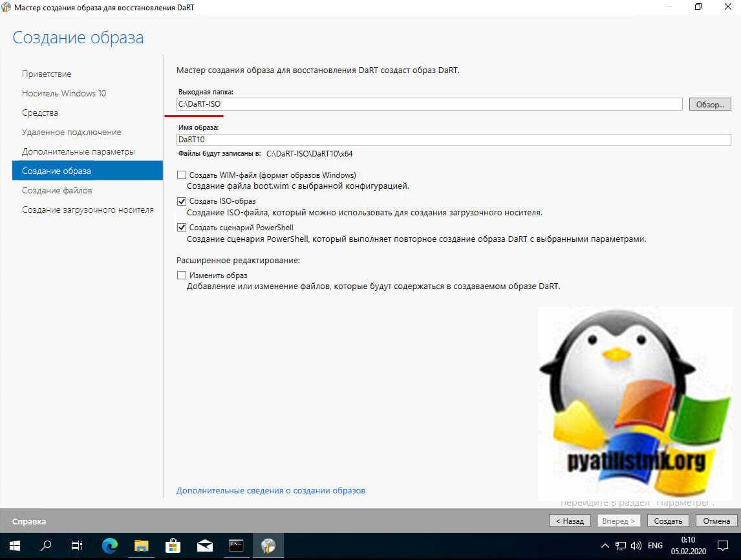Viewport: 741px width, 560px height.
Task: Enable the Изменить образ checkbox
Action: coord(182,275)
